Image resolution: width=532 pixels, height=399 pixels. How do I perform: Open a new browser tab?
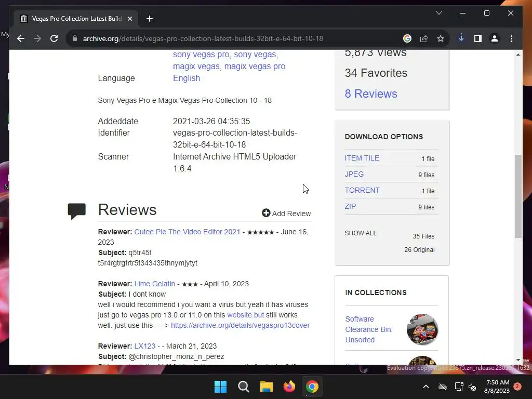coord(149,19)
